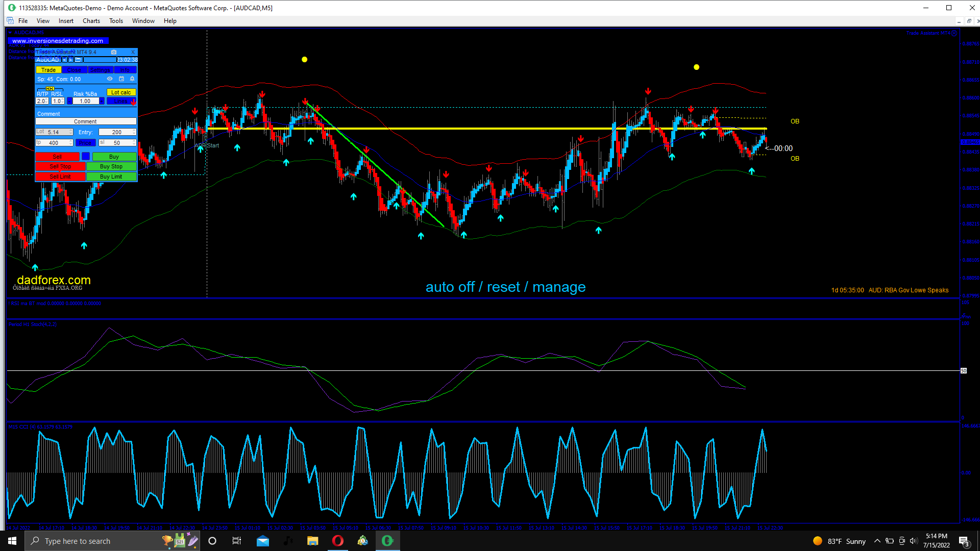Open the folder icon next to AUDCAD

pyautogui.click(x=78, y=60)
